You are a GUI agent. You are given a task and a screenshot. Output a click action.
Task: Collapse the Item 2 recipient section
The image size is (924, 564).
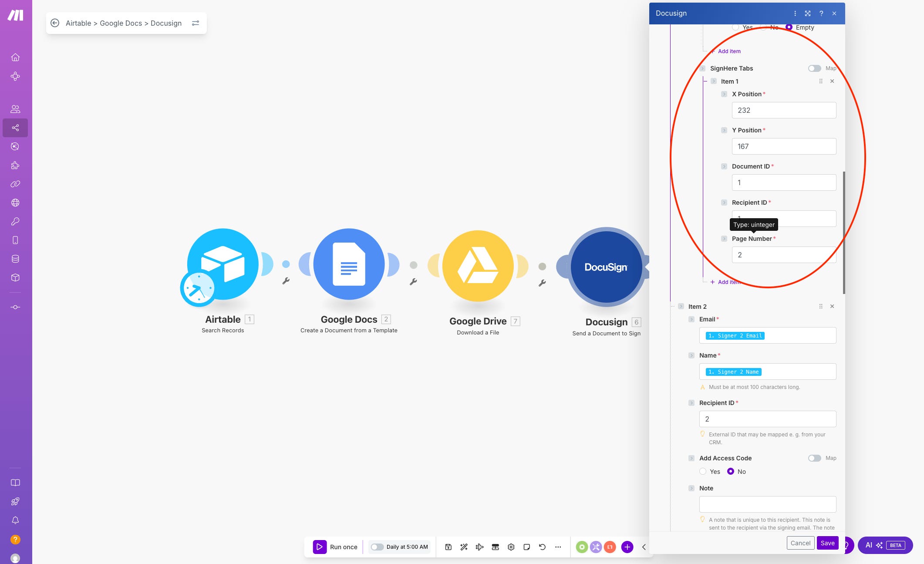pos(681,307)
